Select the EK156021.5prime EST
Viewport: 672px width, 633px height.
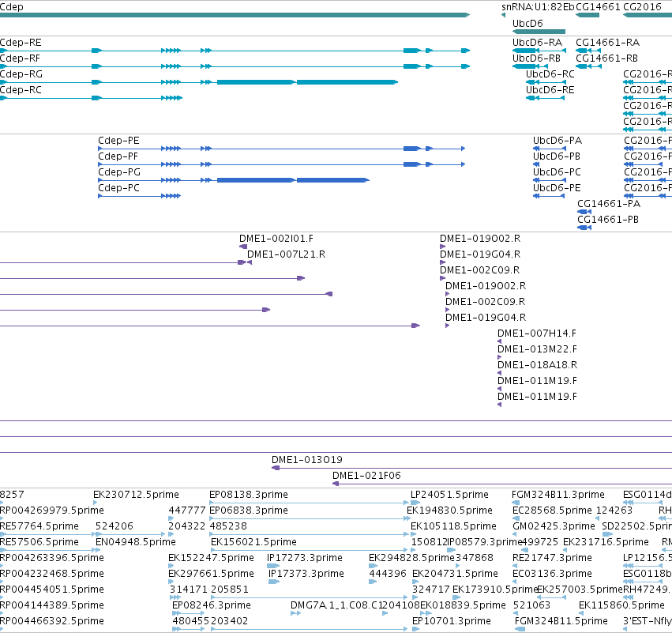point(253,542)
